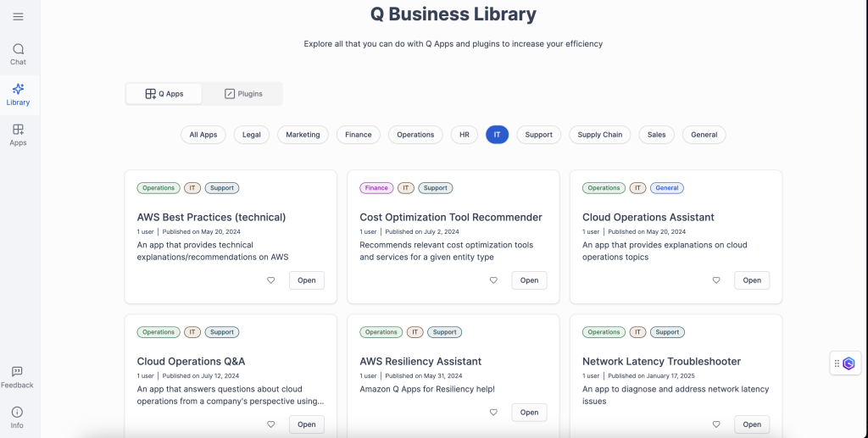Favorite Cloud Operations Q&A with heart
This screenshot has height=438, width=868.
coord(271,424)
